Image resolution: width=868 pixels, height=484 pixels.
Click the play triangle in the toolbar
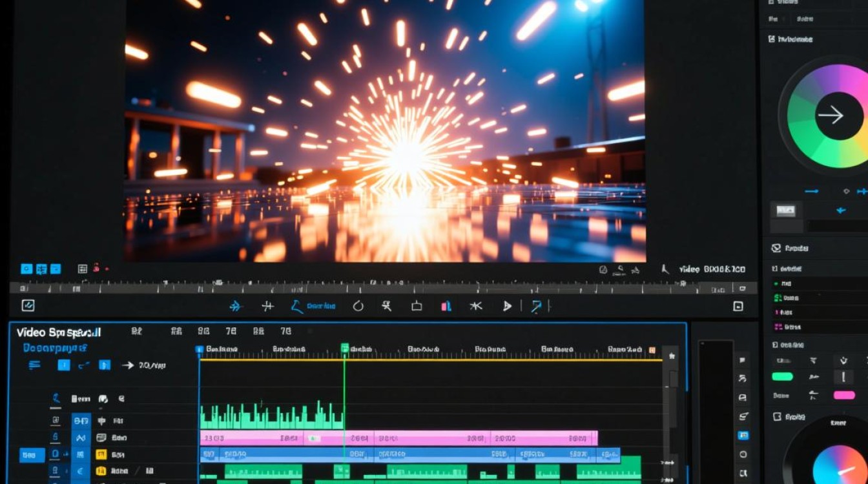click(x=507, y=307)
